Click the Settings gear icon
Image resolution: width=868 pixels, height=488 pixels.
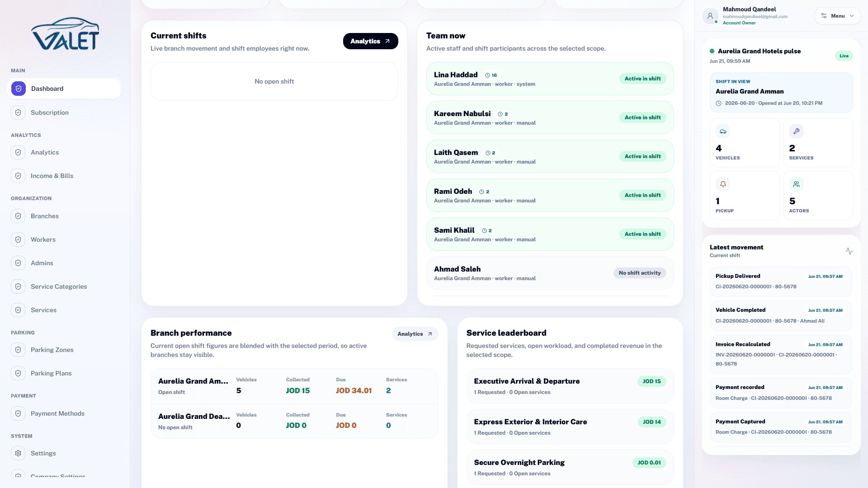pyautogui.click(x=18, y=453)
